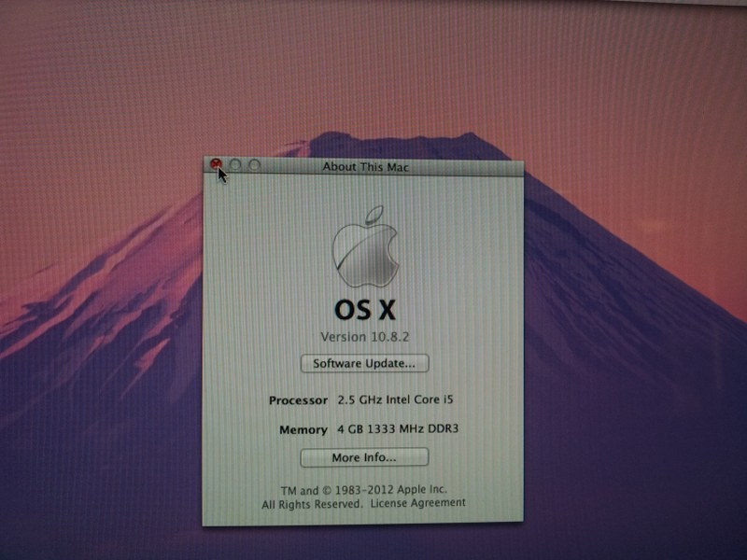Click the Processor label
Screen dimensions: 747x560
pyautogui.click(x=298, y=400)
